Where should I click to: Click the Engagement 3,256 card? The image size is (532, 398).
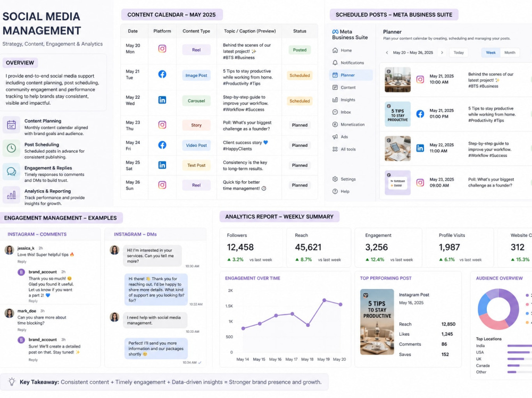pos(388,248)
